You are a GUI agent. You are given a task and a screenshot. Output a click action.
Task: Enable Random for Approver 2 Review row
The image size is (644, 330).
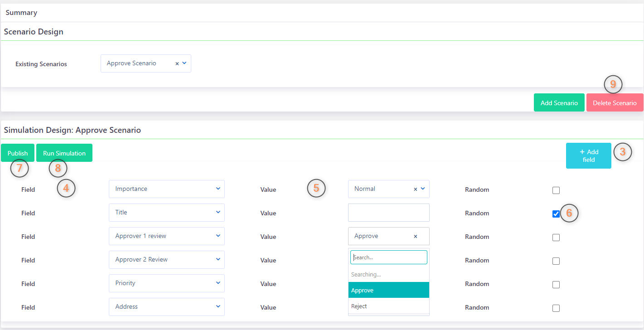556,261
